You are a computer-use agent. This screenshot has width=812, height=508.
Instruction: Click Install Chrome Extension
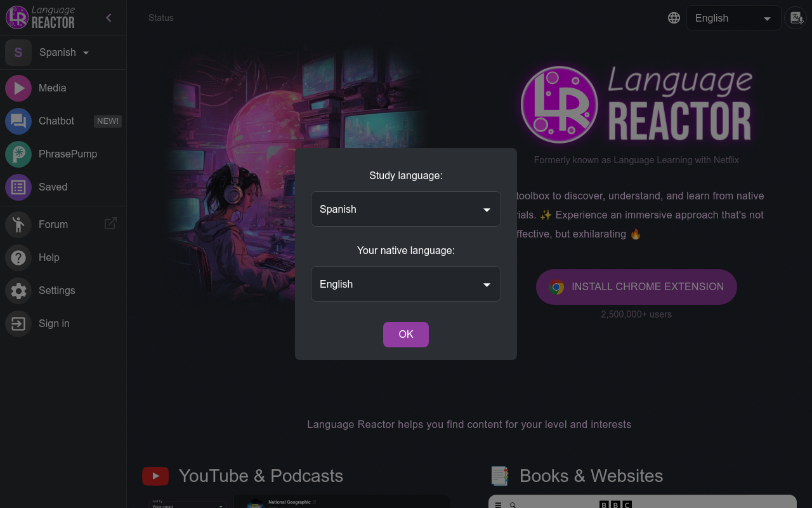tap(636, 287)
